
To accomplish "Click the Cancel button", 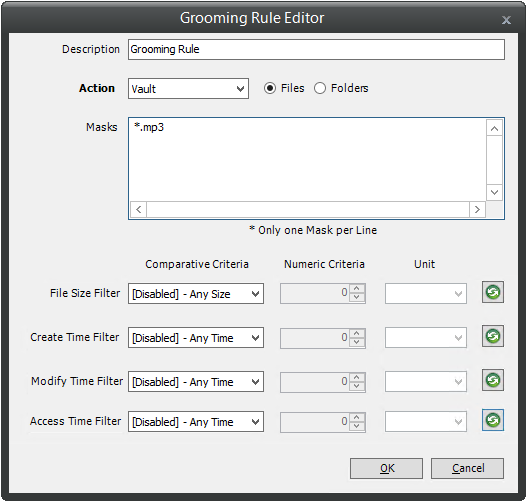I will pos(467,468).
